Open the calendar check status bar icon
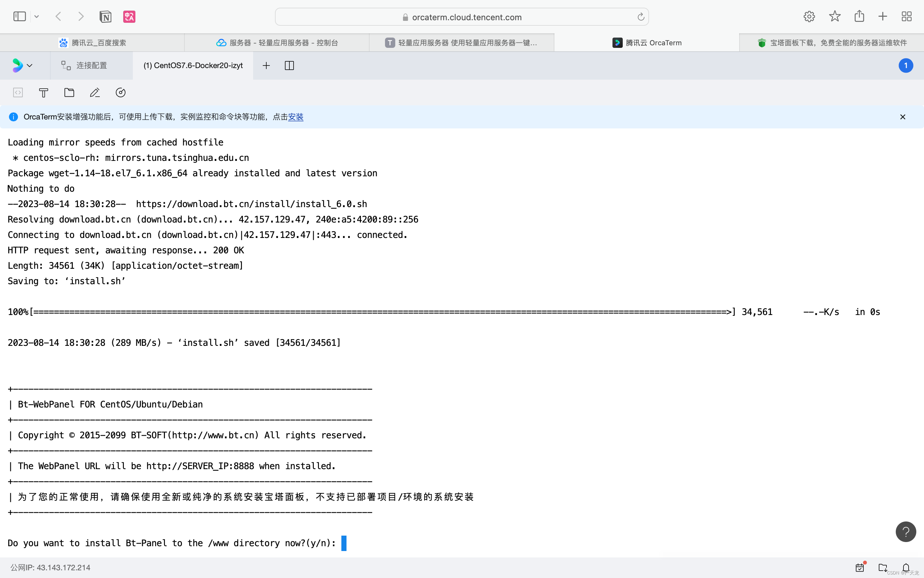The image size is (924, 578). click(860, 567)
